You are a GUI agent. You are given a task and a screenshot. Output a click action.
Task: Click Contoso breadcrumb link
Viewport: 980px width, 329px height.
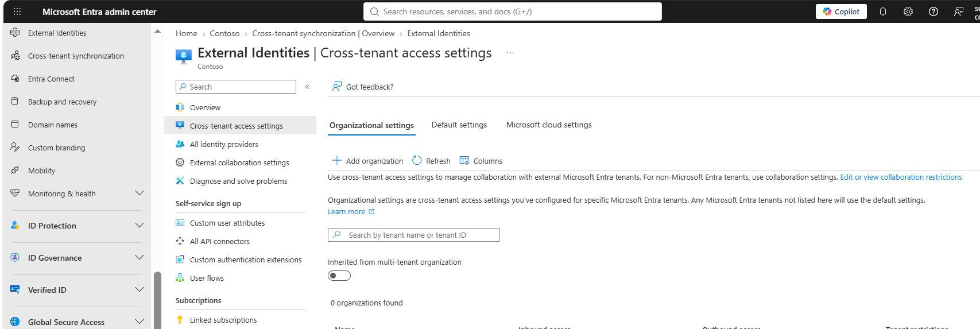tap(224, 34)
